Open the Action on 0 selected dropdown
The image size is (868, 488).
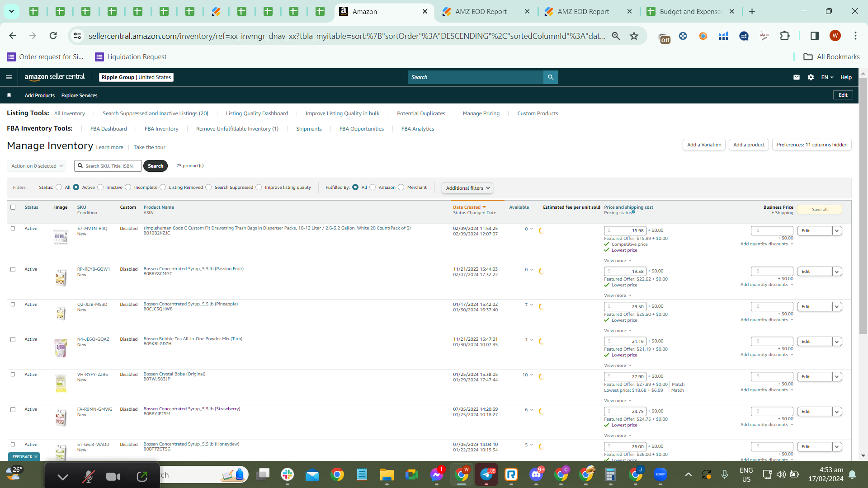(37, 166)
